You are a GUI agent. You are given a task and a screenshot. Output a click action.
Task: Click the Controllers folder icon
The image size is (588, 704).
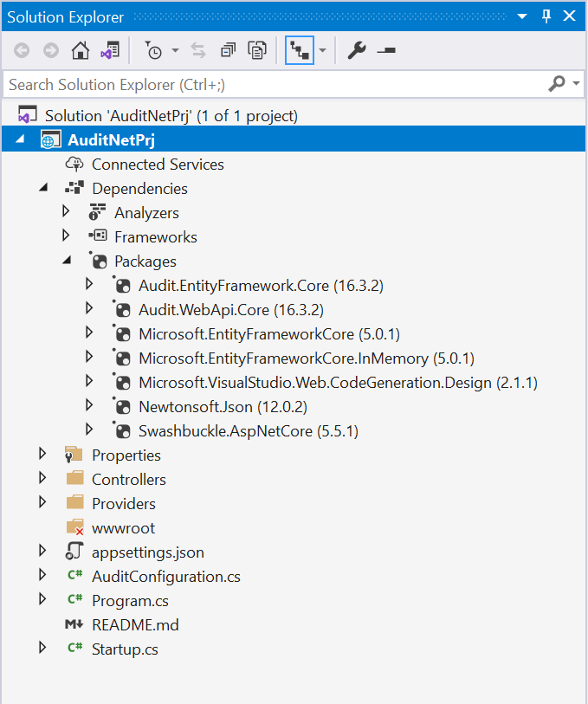(x=75, y=478)
